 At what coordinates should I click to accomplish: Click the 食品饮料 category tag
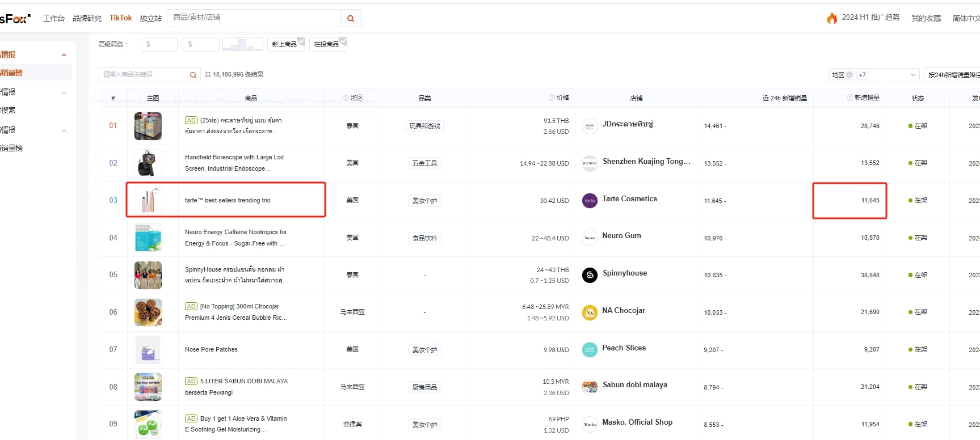pos(424,238)
